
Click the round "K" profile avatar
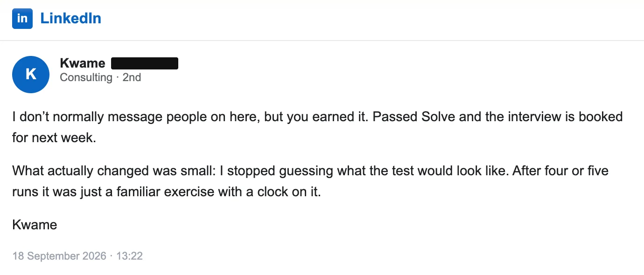click(31, 75)
